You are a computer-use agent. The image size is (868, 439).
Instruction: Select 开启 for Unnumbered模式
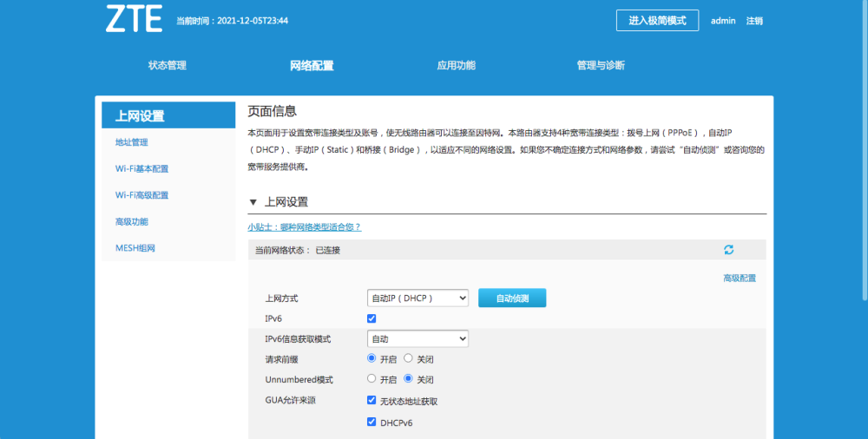[x=372, y=379]
